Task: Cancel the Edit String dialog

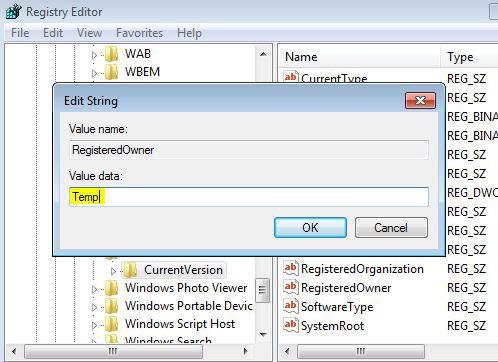Action: (391, 228)
